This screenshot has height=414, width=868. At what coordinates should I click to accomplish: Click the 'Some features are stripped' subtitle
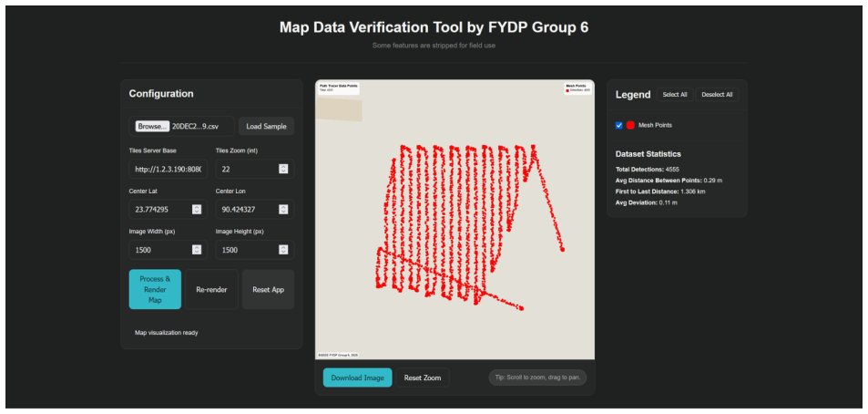434,46
